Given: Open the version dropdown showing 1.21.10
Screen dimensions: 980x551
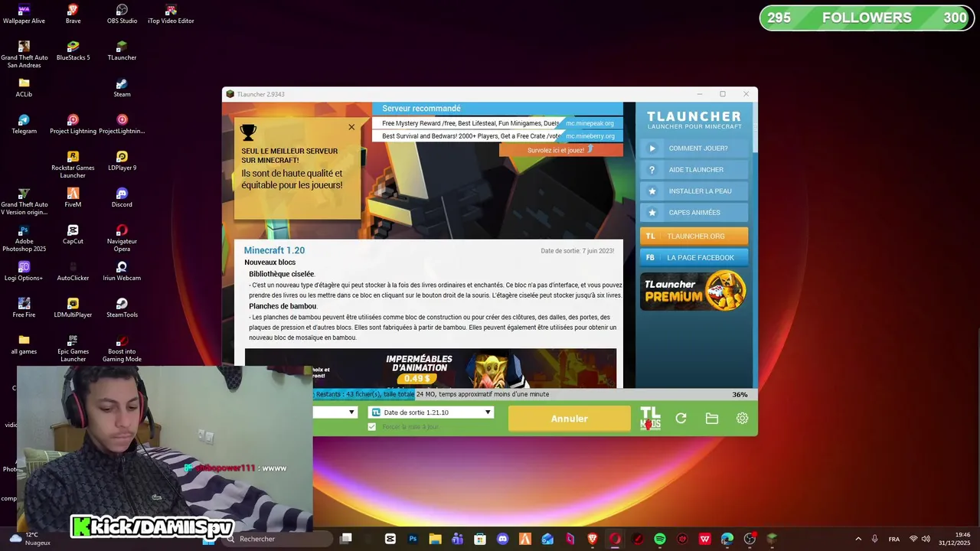Looking at the screenshot, I should tap(431, 412).
